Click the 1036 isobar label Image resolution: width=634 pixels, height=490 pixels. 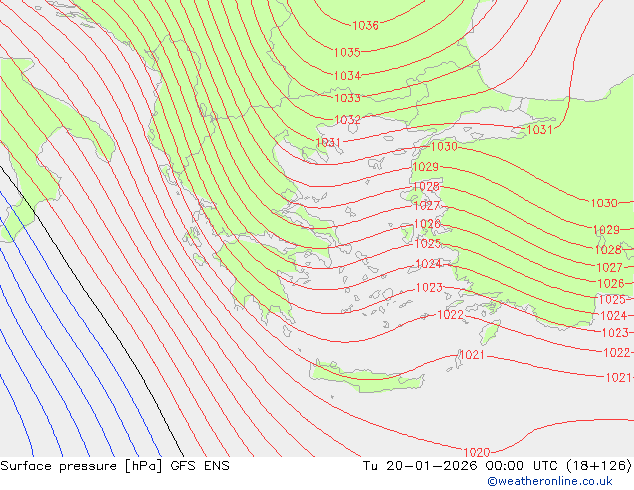pyautogui.click(x=366, y=25)
